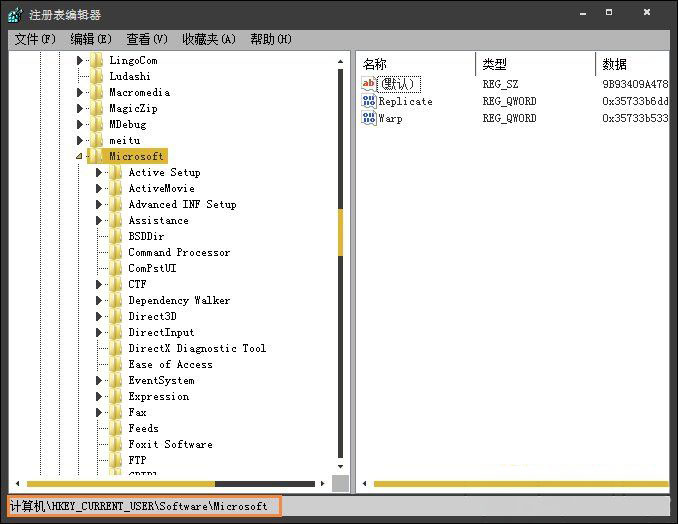
Task: Click the ComPstUI folder icon
Action: 115,268
